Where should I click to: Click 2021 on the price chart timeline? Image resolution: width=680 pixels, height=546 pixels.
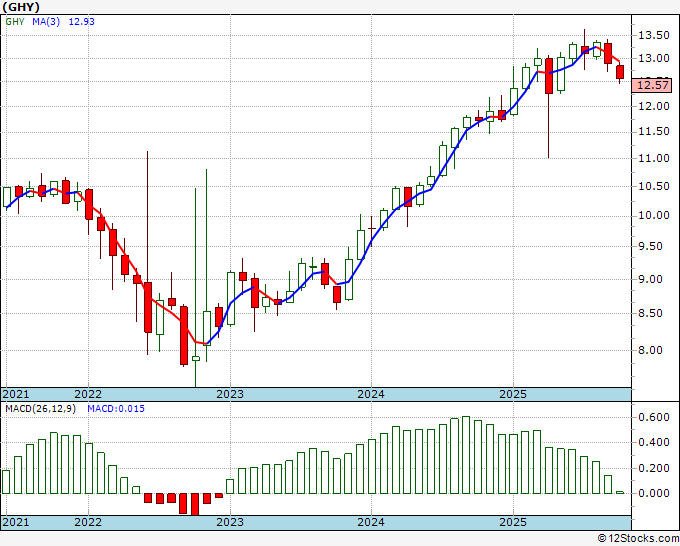[16, 394]
